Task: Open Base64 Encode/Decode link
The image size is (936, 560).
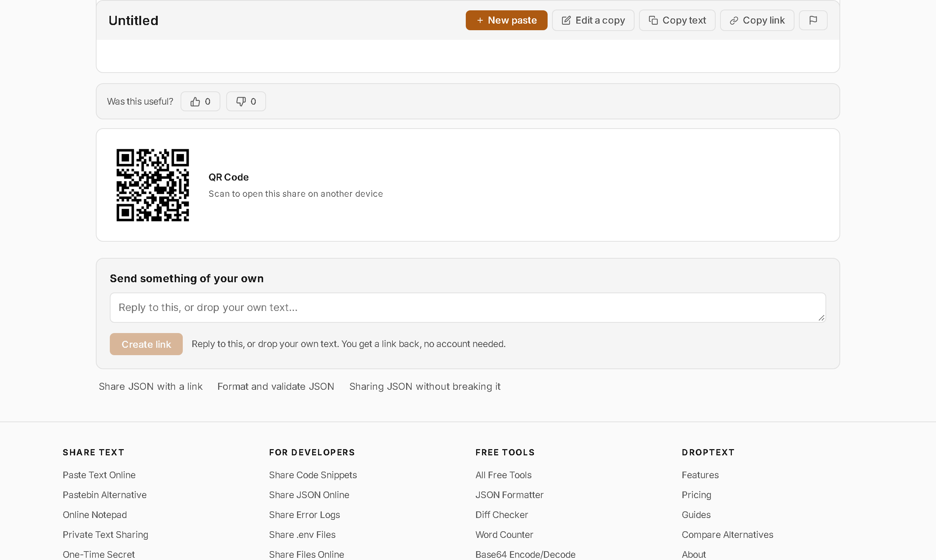Action: [525, 554]
